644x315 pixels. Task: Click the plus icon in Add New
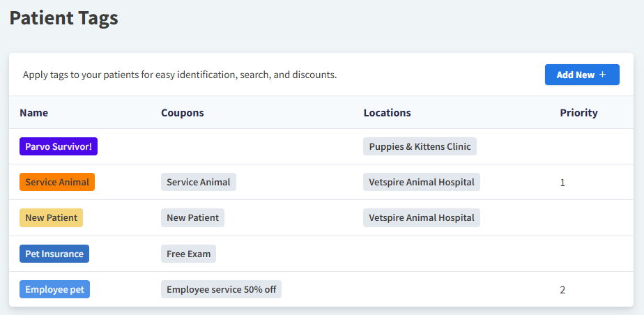(x=603, y=75)
